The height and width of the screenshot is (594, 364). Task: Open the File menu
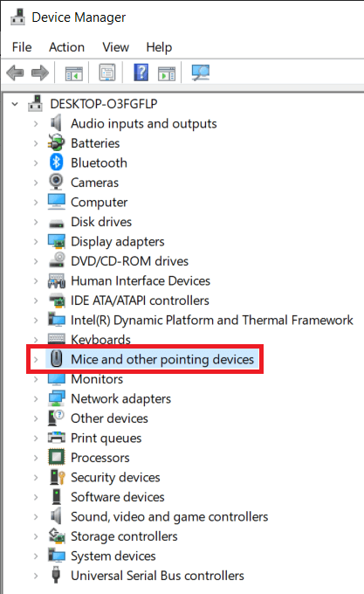(22, 47)
